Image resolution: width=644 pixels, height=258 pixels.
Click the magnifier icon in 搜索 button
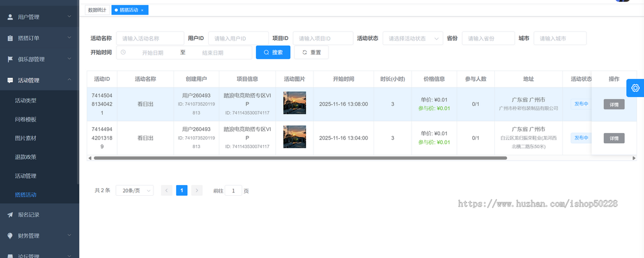pos(266,53)
